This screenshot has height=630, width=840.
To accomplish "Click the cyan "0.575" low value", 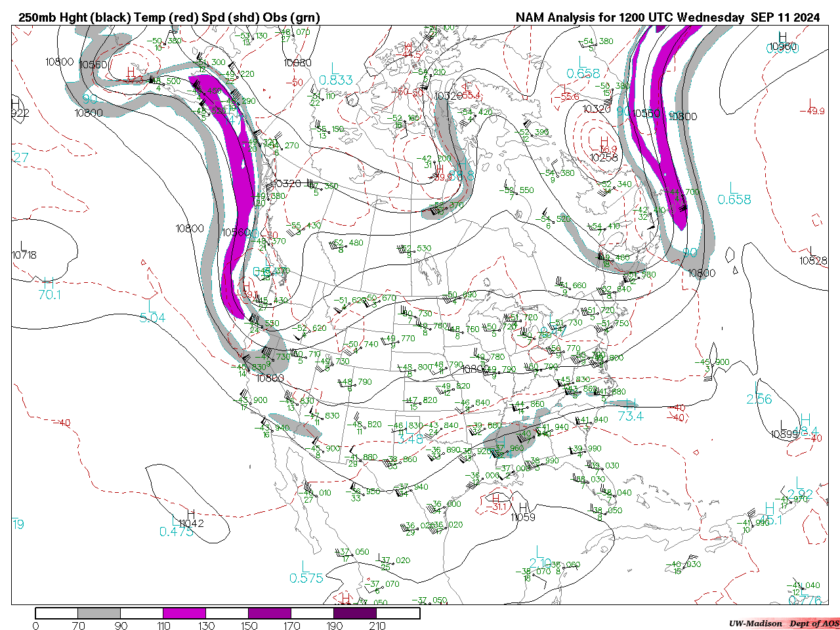I will coord(306,578).
